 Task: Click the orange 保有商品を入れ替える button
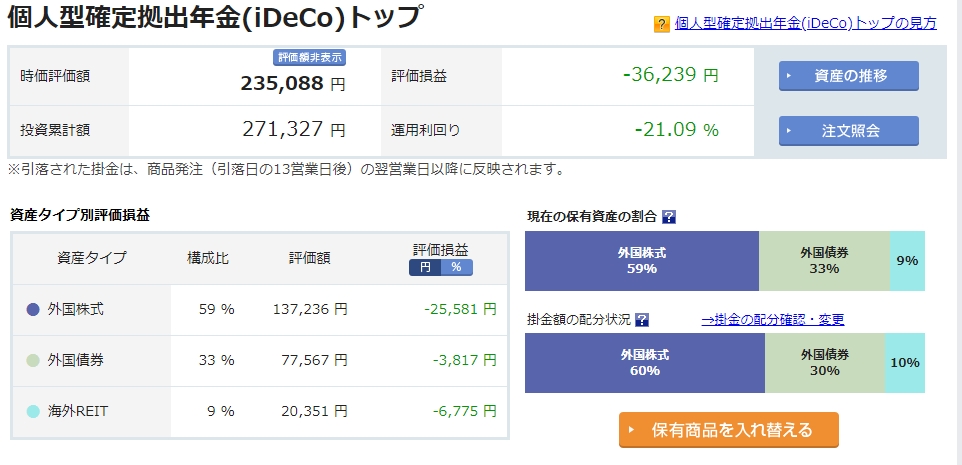[x=729, y=430]
